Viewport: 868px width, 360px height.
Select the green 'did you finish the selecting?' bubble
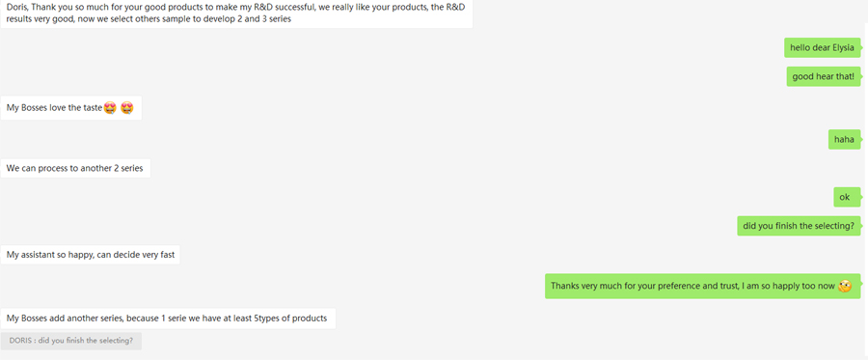(x=799, y=226)
